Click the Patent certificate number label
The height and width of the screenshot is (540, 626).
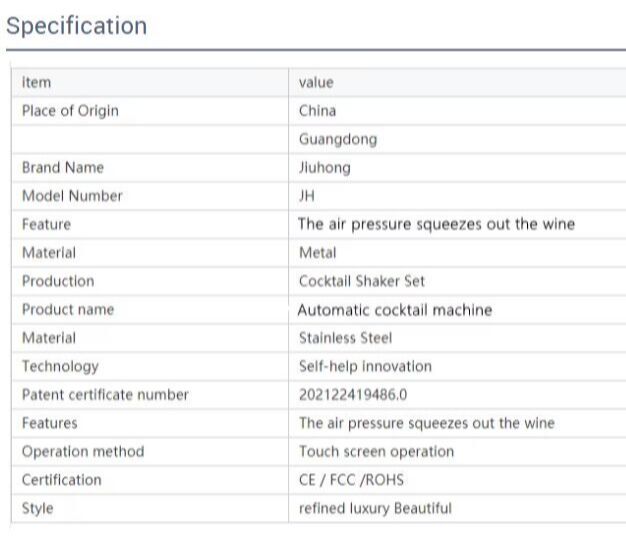click(x=105, y=395)
